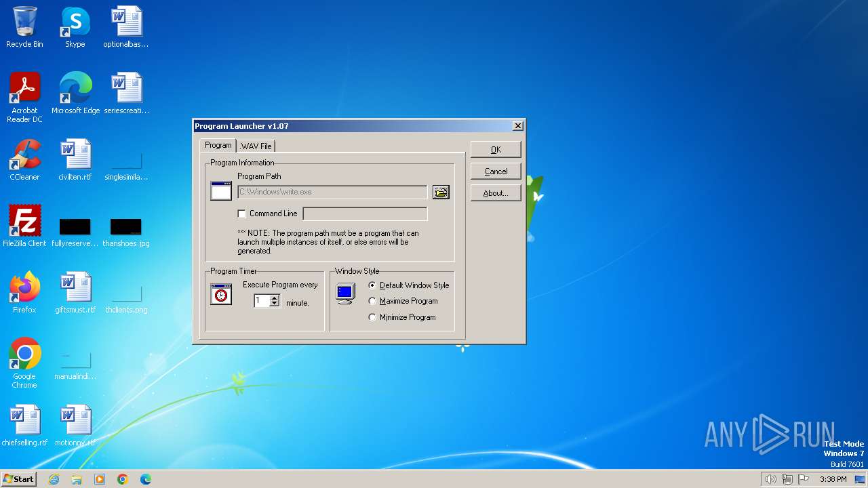
Task: Select Maximize Program option
Action: coord(372,301)
